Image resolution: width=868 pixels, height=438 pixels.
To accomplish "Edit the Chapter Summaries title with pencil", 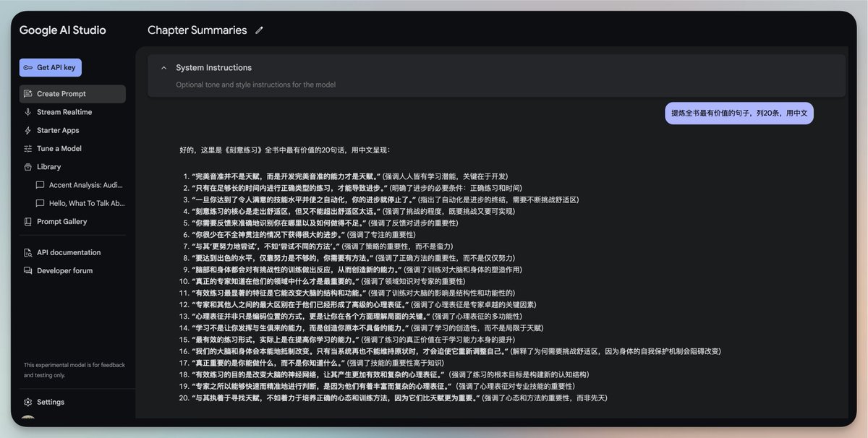I will pyautogui.click(x=259, y=30).
